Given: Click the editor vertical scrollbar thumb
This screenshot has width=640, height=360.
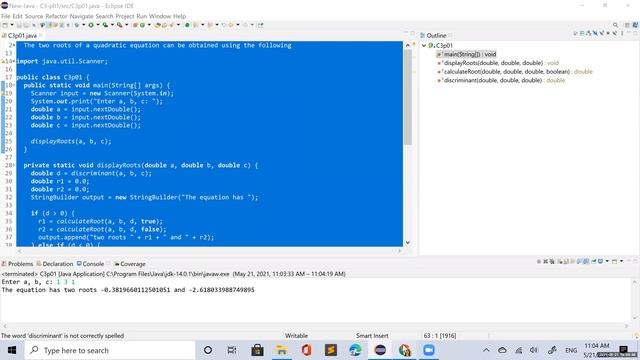Looking at the screenshot, I should 407,97.
